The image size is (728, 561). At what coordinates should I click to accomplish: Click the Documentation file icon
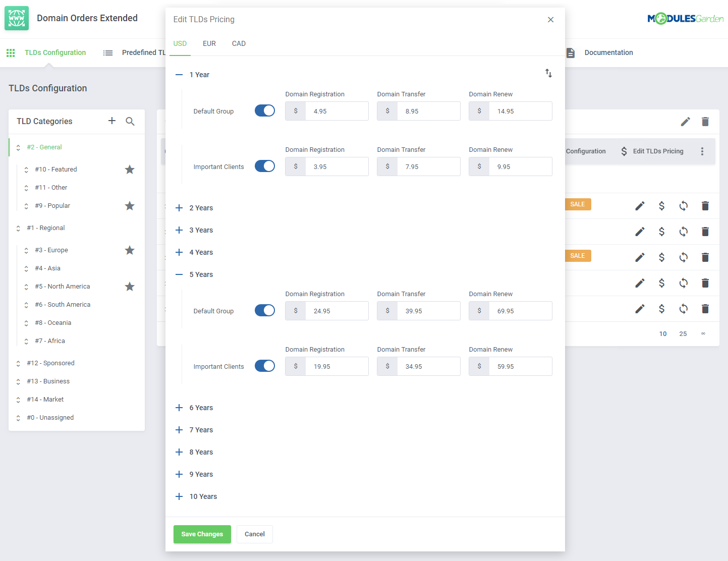pos(570,53)
